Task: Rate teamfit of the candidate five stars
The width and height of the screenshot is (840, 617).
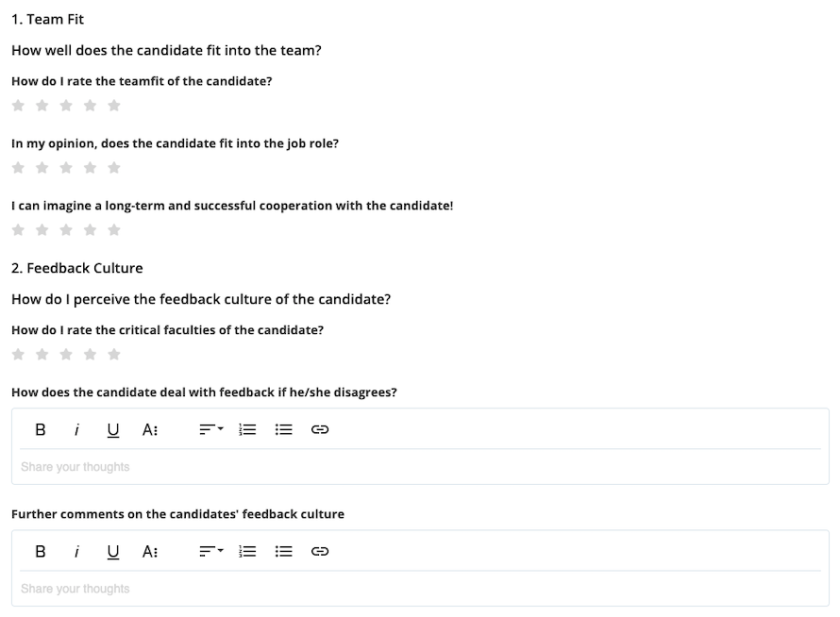Action: (x=114, y=105)
